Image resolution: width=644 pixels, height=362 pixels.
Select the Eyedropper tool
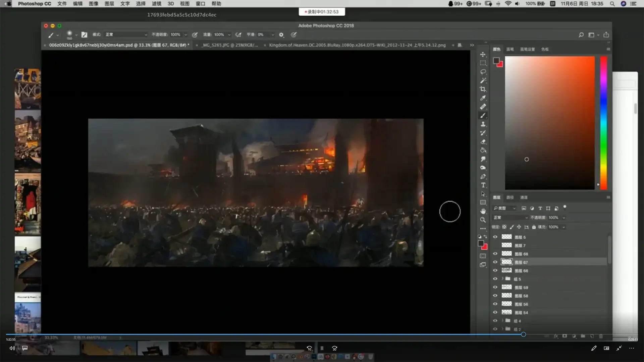click(x=483, y=98)
